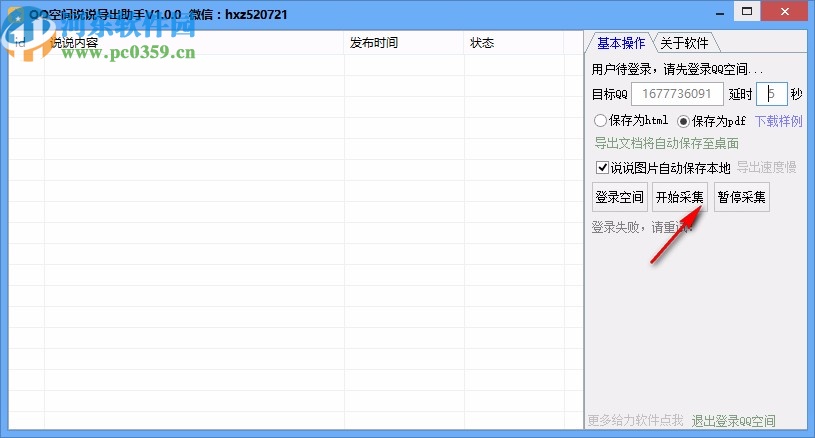Sort by 发布时间 column header
The height and width of the screenshot is (438, 815).
coord(404,43)
